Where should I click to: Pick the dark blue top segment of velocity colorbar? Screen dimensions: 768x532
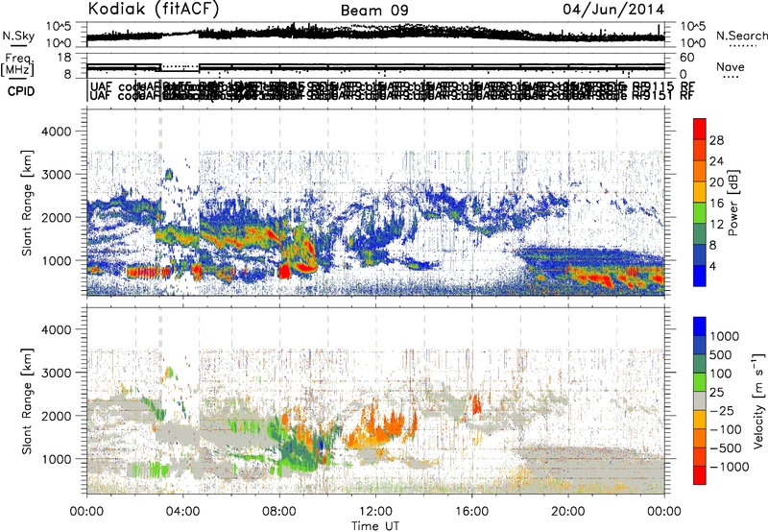(x=700, y=326)
